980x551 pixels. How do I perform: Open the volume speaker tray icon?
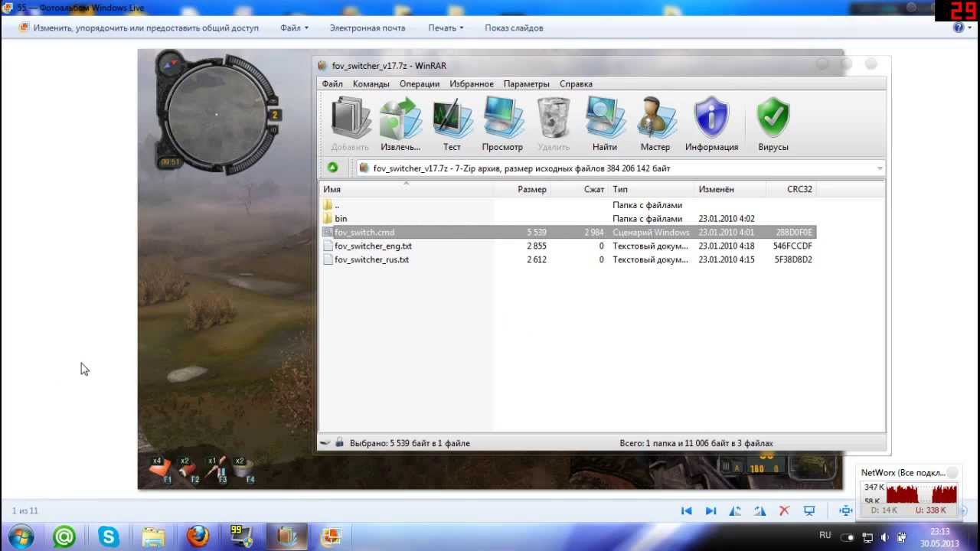(885, 537)
